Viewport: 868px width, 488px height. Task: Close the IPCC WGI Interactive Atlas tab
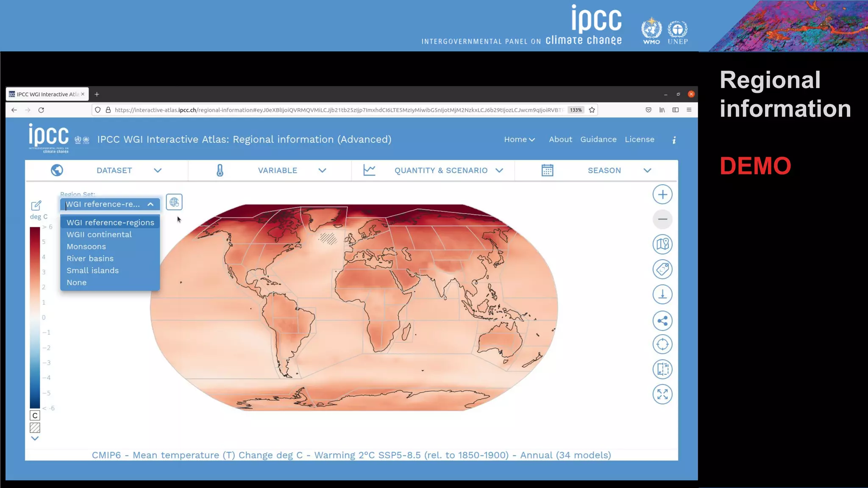tap(83, 94)
